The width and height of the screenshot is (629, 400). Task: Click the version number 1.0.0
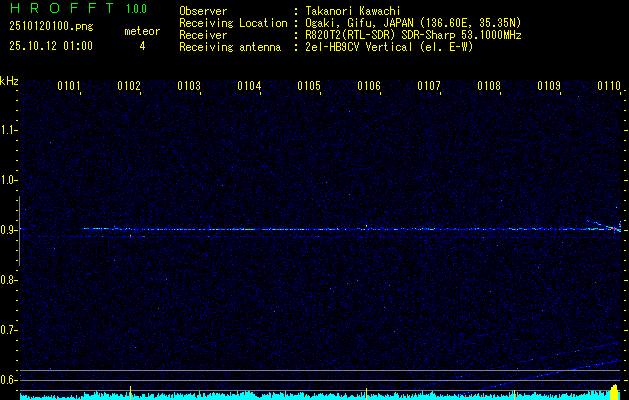136,9
